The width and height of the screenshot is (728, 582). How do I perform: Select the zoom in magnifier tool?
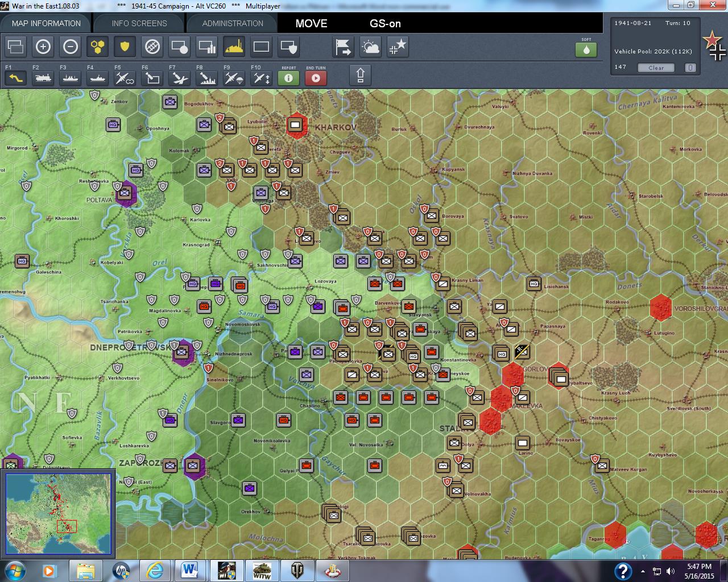(x=43, y=47)
